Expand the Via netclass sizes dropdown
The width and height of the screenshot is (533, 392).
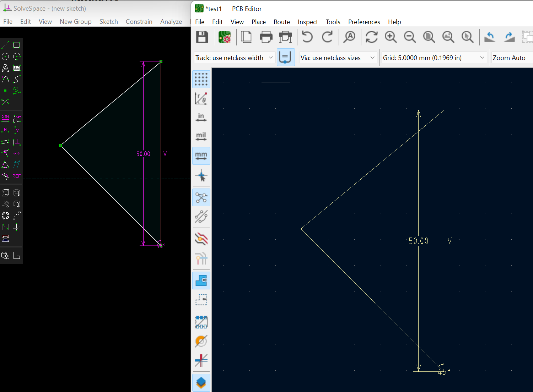pyautogui.click(x=338, y=58)
